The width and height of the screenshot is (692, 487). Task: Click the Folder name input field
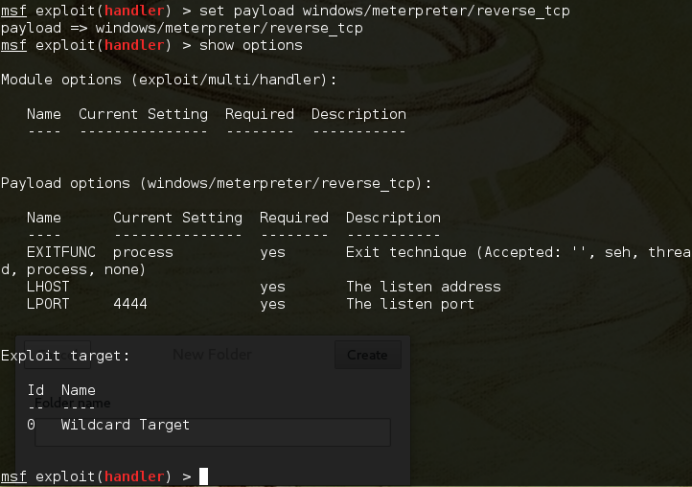213,432
